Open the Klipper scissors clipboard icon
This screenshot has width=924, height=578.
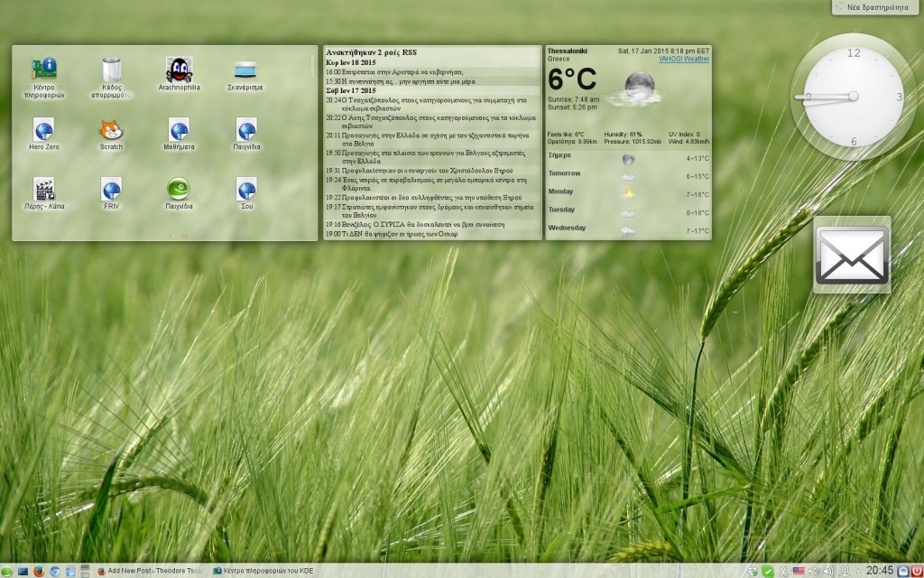click(783, 571)
